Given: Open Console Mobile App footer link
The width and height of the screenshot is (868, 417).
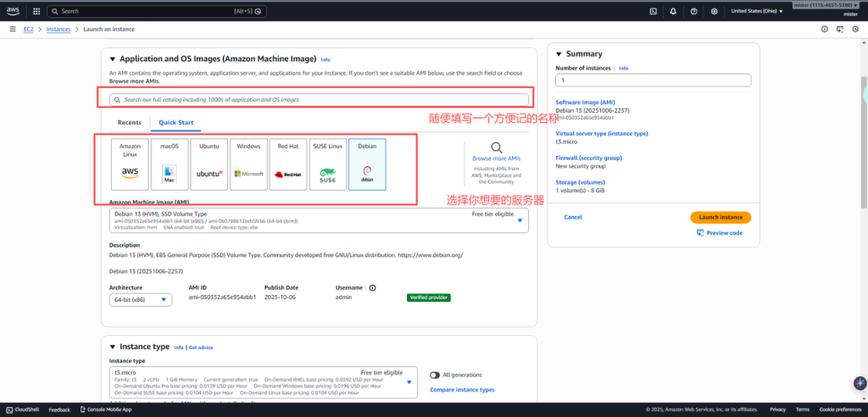Looking at the screenshot, I should 106,410.
